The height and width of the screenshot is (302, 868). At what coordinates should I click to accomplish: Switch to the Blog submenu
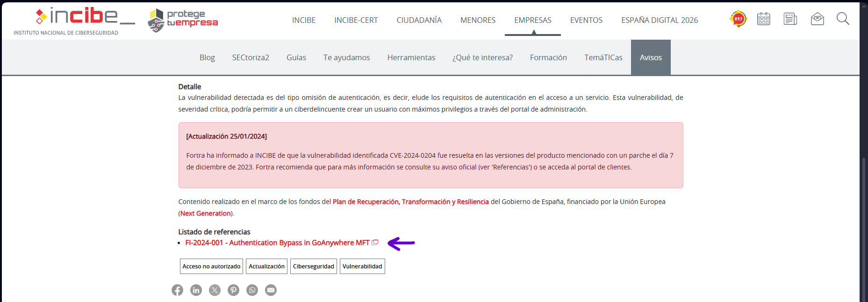click(207, 57)
